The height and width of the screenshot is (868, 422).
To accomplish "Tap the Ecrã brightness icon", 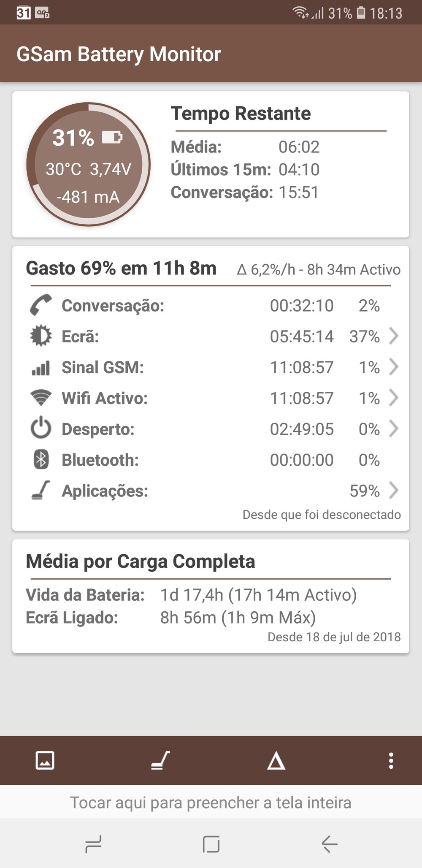I will 41,336.
